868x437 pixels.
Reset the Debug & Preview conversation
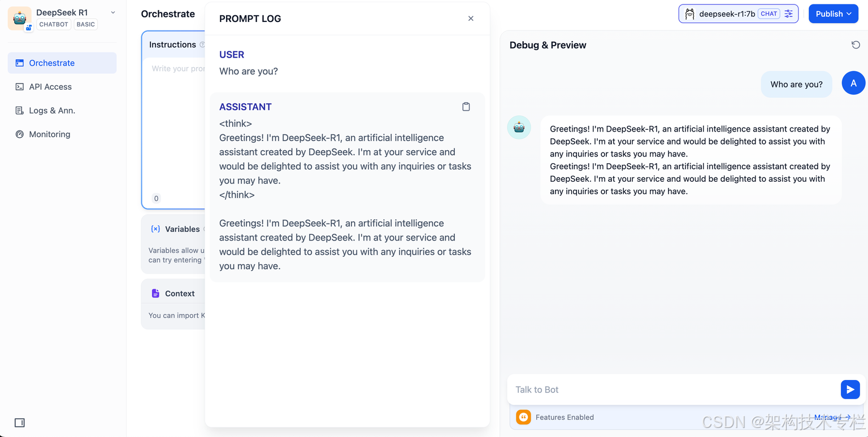(x=855, y=44)
